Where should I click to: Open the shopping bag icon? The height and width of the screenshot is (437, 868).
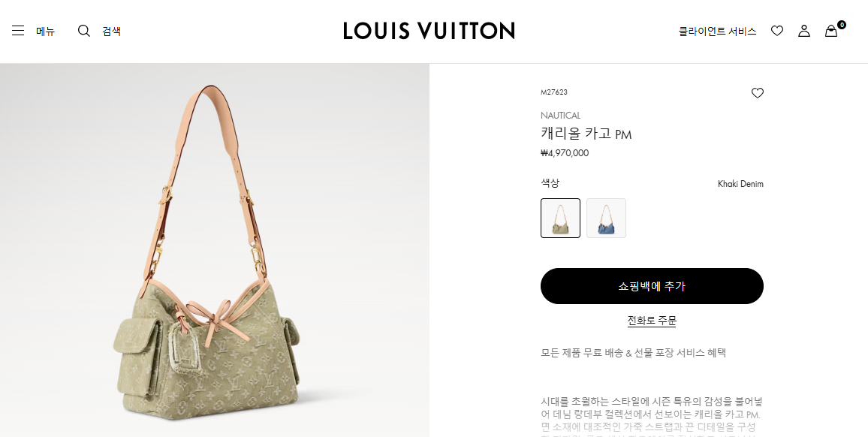click(831, 31)
